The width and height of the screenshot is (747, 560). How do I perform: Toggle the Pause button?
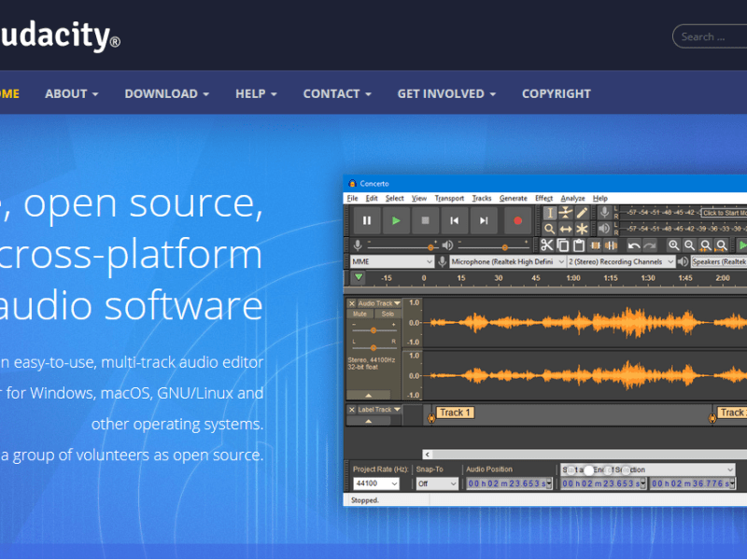click(x=367, y=220)
